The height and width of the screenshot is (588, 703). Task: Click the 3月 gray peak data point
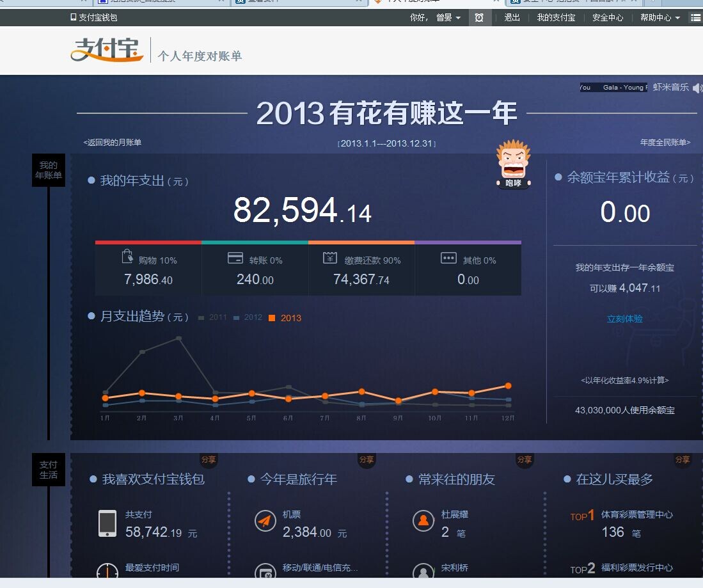click(179, 338)
